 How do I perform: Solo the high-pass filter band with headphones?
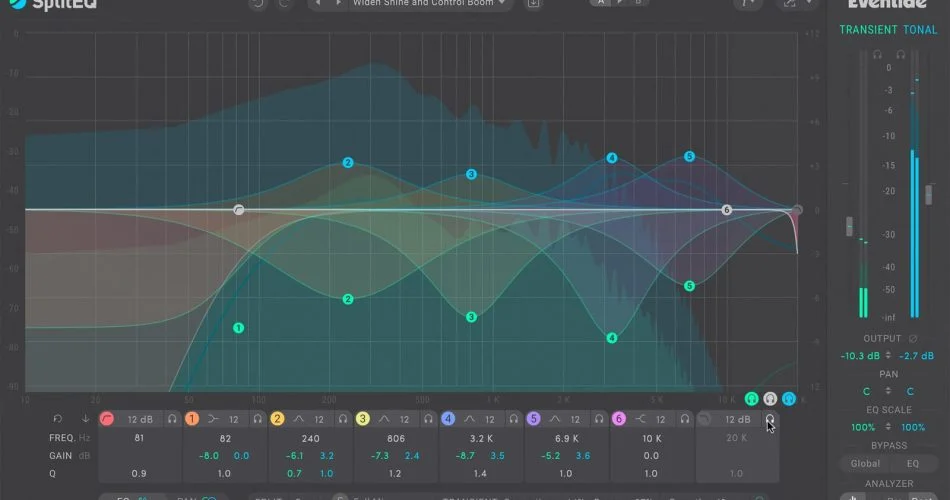click(x=172, y=419)
